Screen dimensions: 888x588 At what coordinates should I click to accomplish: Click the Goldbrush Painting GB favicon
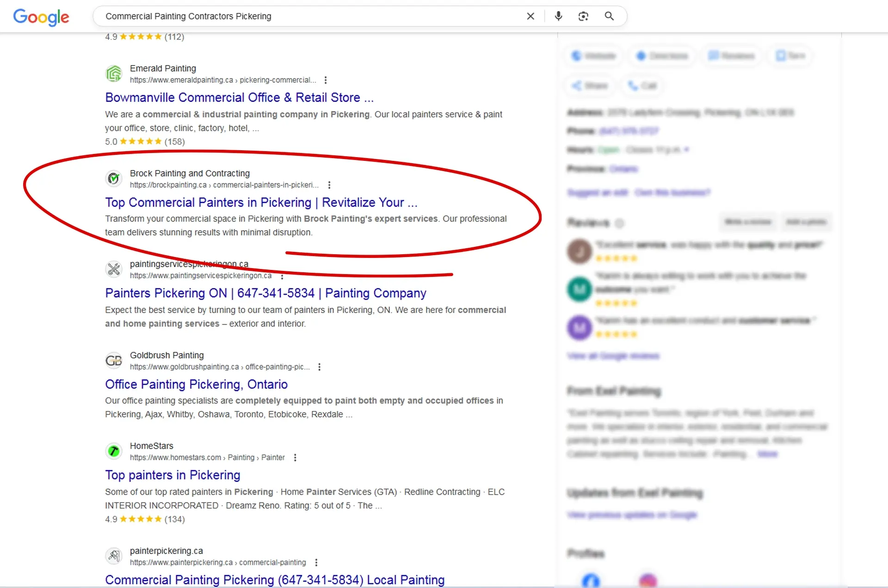click(x=114, y=360)
